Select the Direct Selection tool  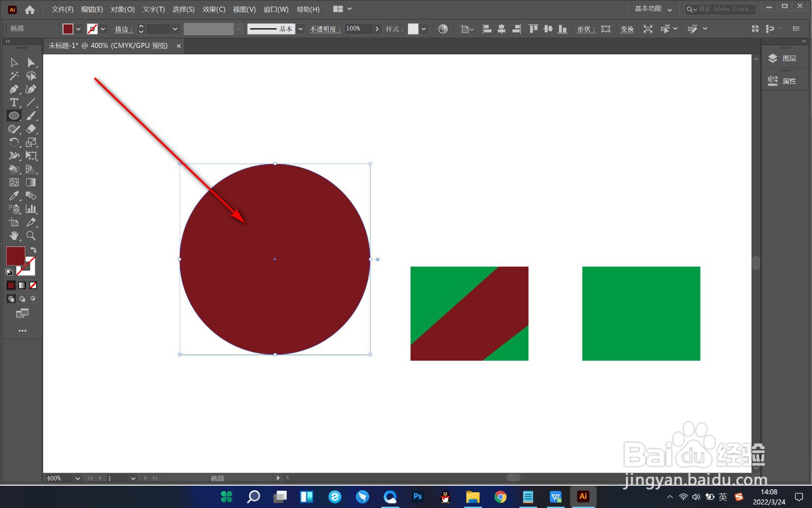click(x=31, y=62)
